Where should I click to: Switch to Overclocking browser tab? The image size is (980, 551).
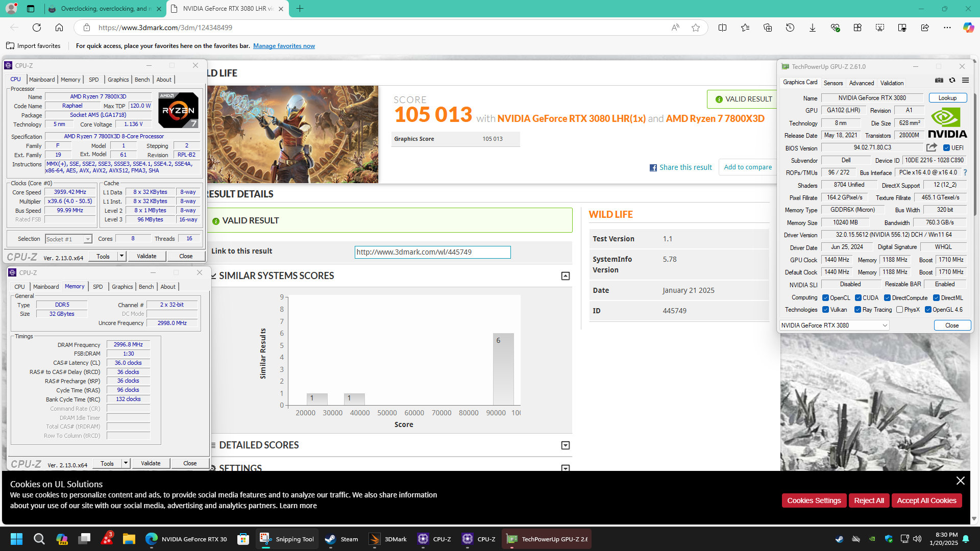tap(104, 9)
